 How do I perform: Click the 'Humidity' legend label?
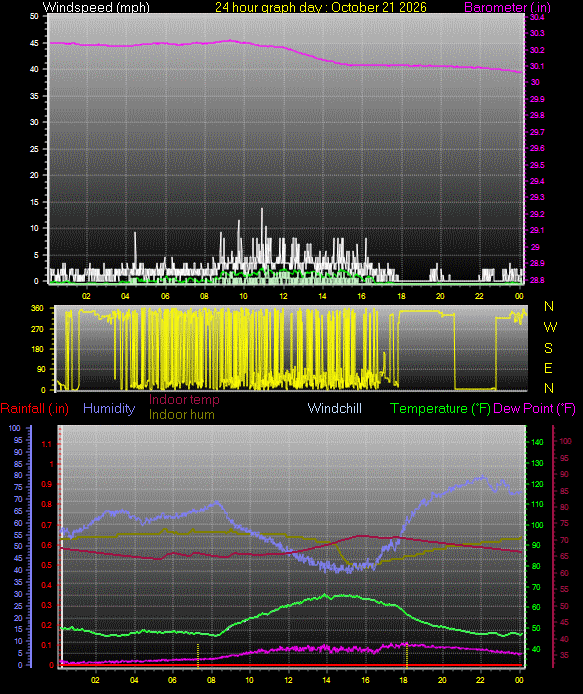109,409
